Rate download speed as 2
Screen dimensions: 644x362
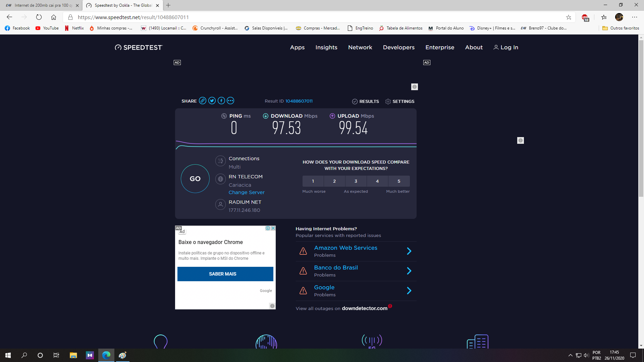click(x=334, y=181)
